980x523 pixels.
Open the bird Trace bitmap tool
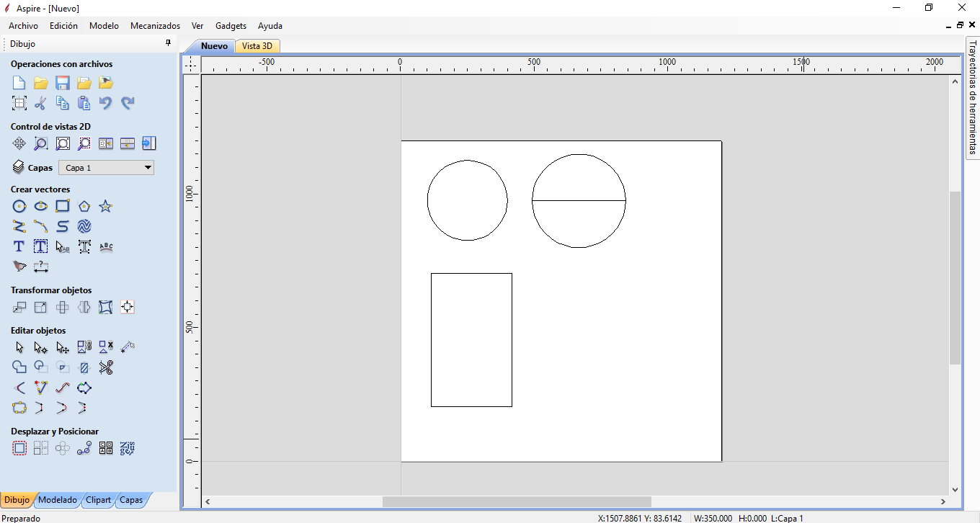pyautogui.click(x=19, y=267)
